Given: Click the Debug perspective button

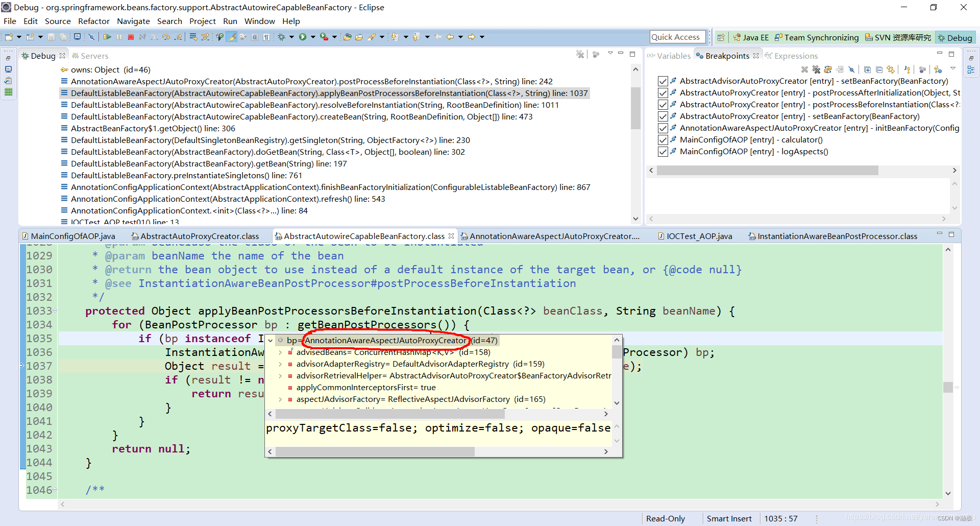Looking at the screenshot, I should pos(954,37).
